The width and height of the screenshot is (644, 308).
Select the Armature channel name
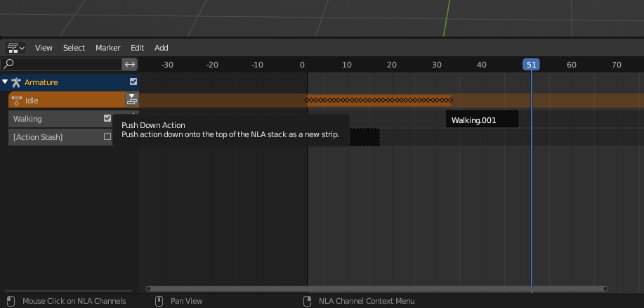[x=41, y=82]
